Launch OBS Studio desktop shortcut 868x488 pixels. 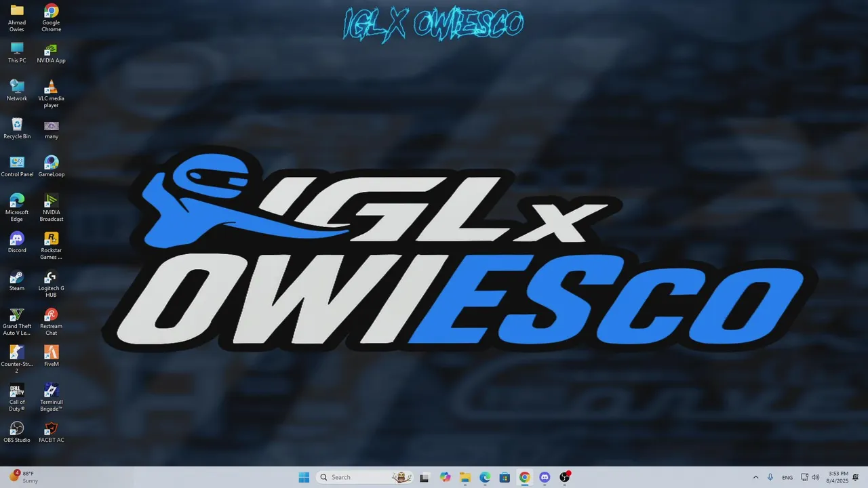pyautogui.click(x=17, y=432)
